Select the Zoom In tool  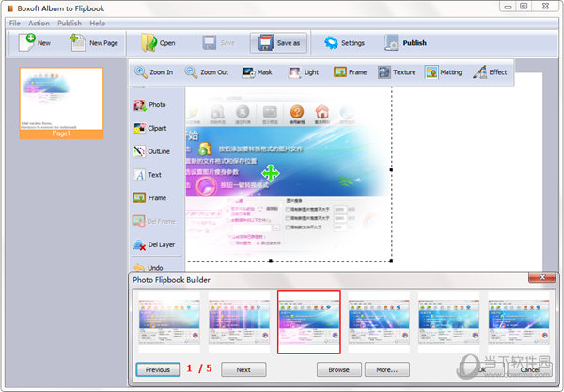tap(154, 72)
